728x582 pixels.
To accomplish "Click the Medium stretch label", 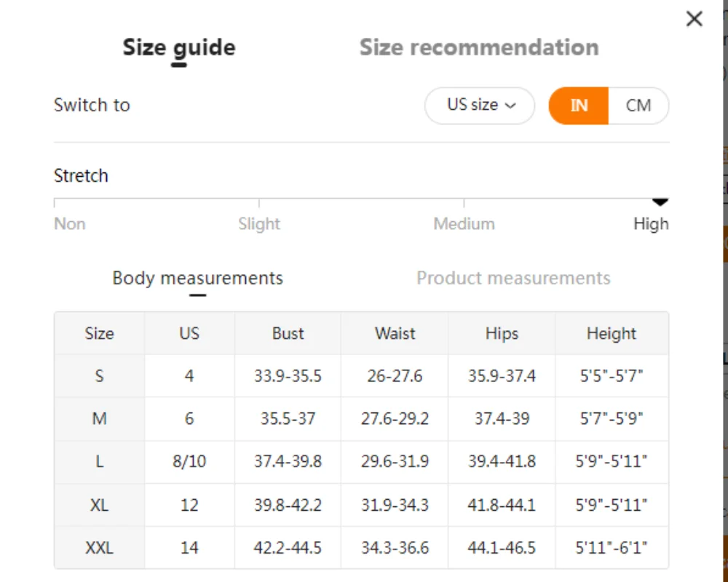I will pos(464,224).
